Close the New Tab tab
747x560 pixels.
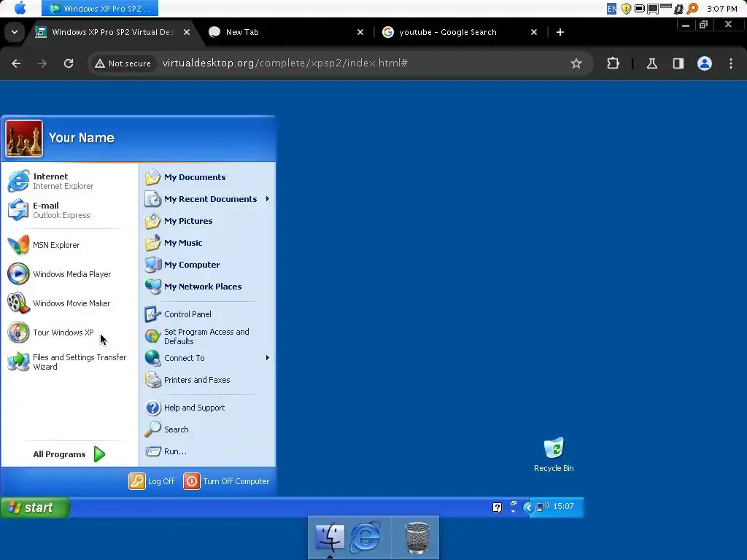pyautogui.click(x=360, y=32)
